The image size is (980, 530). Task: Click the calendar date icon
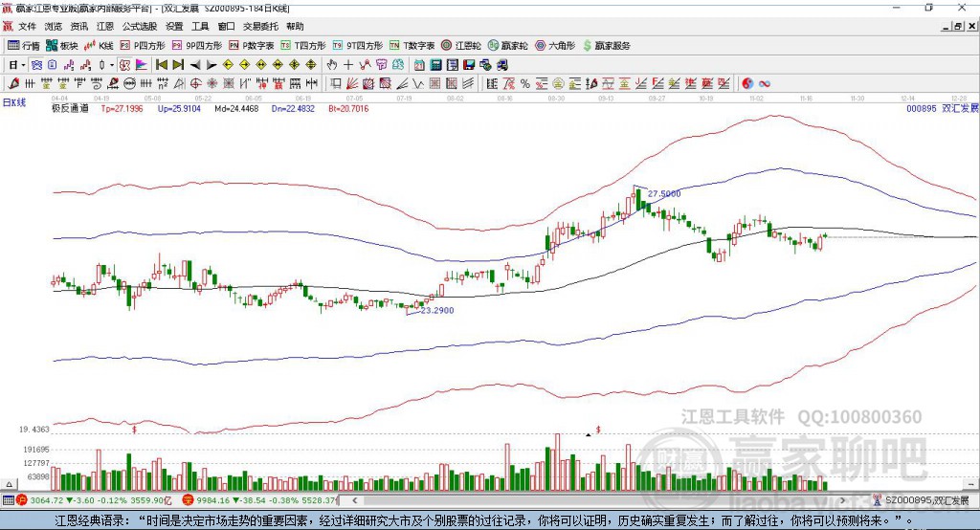click(x=419, y=65)
